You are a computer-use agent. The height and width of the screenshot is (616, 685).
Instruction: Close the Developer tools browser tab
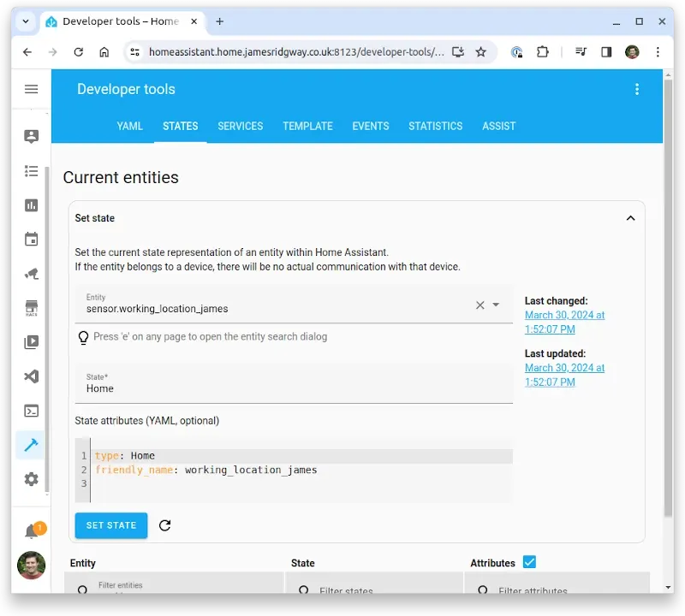(194, 21)
